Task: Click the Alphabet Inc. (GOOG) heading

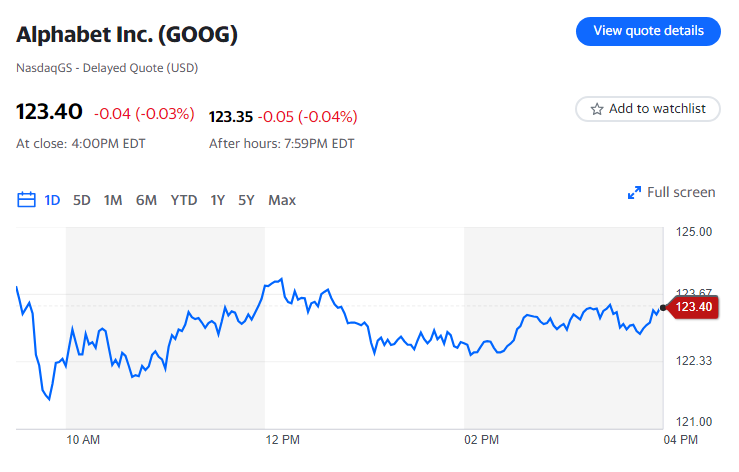Action: 127,35
